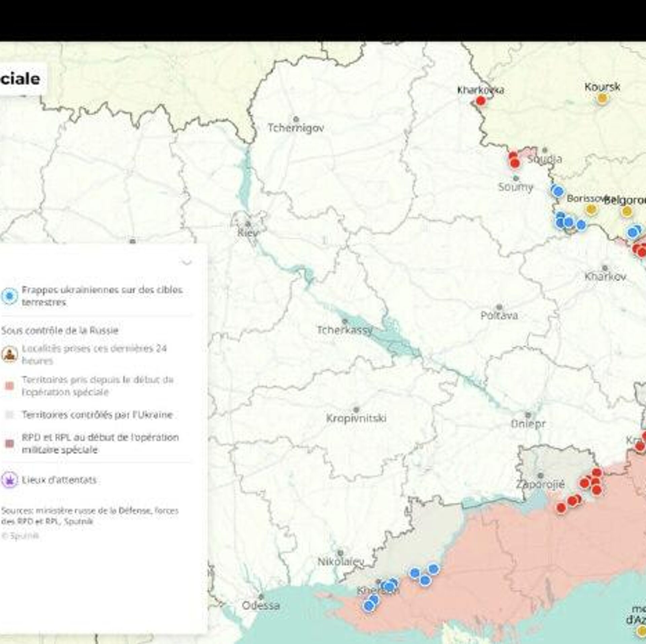Click the grey Ukraine-controlled territory swatch
This screenshot has width=646, height=644.
click(10, 415)
